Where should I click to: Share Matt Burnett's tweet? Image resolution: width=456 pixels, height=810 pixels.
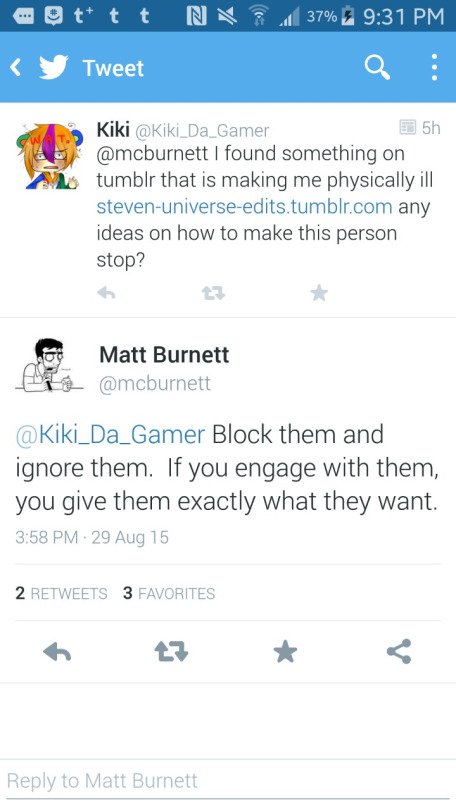coord(399,651)
